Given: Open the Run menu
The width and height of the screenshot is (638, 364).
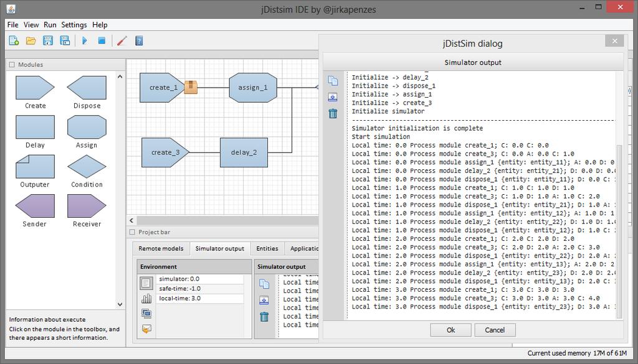Looking at the screenshot, I should 50,25.
